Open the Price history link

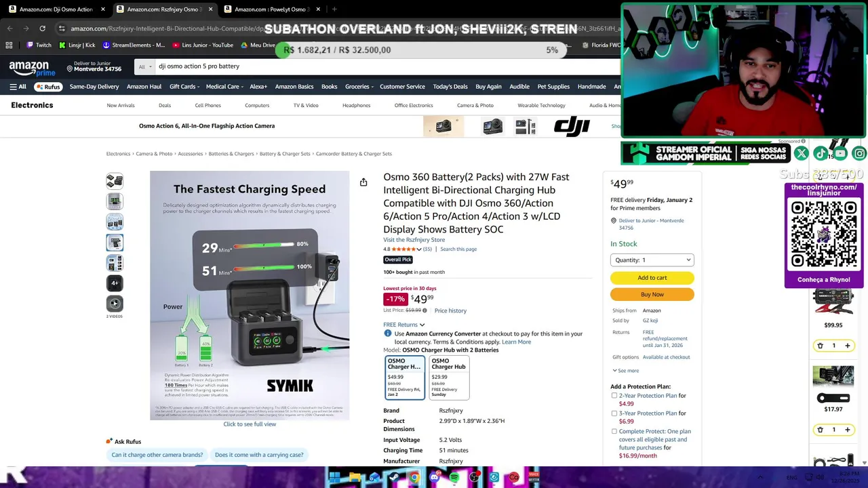[450, 310]
